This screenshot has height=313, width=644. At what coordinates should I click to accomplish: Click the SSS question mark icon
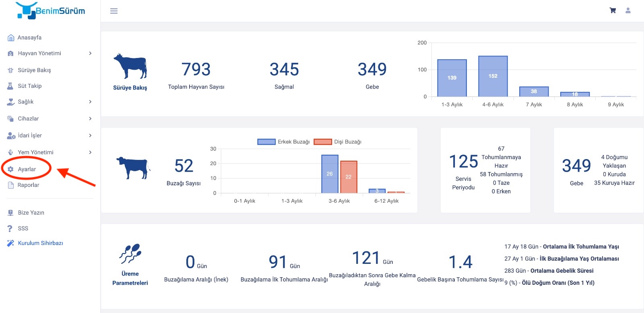coord(10,228)
